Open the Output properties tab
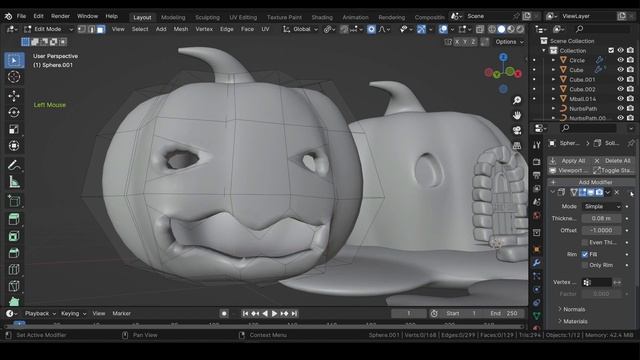 [x=537, y=176]
